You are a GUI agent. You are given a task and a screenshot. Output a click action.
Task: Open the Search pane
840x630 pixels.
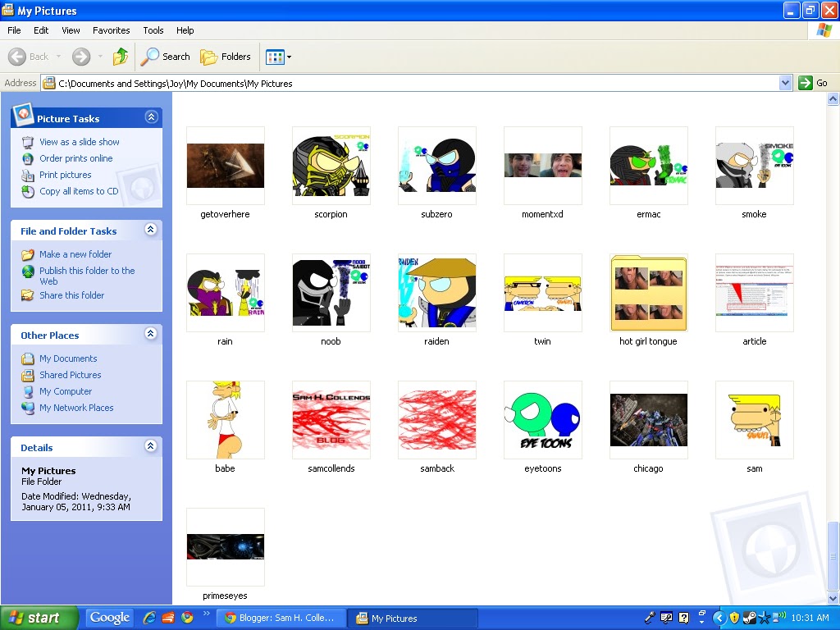(x=165, y=57)
